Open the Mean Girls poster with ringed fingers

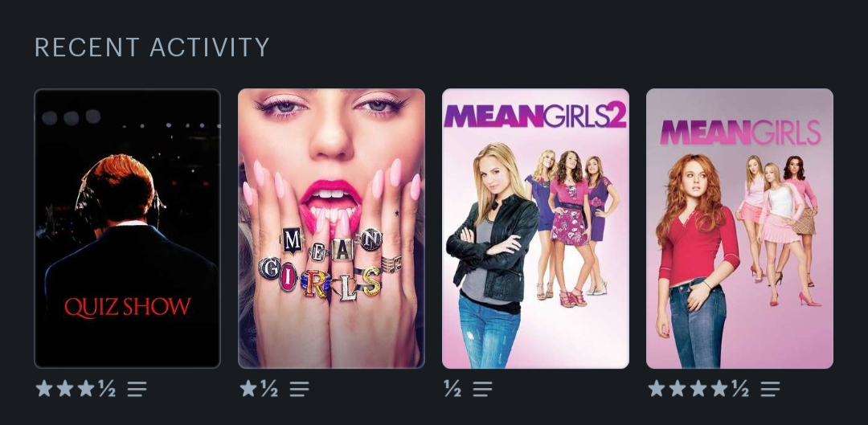click(x=331, y=228)
